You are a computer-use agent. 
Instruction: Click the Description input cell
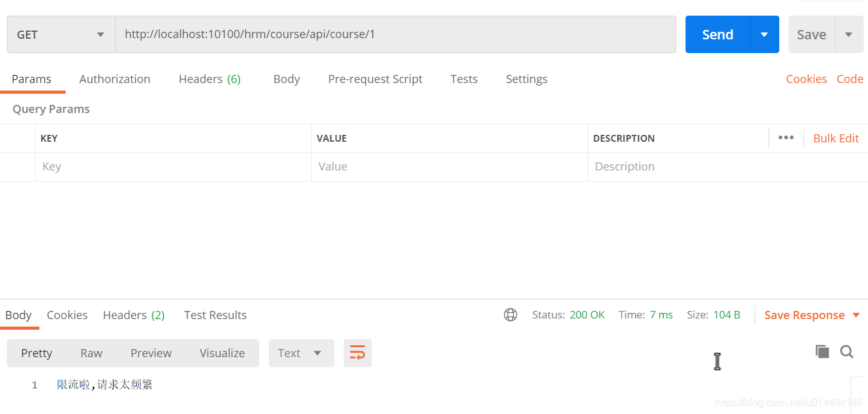tap(727, 167)
